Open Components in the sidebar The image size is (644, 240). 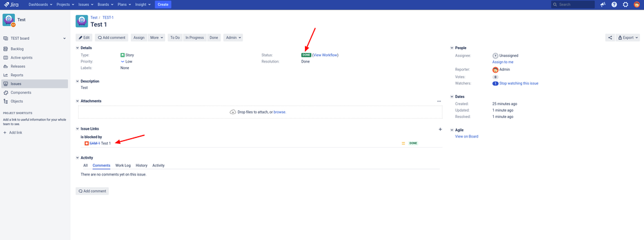point(35,92)
